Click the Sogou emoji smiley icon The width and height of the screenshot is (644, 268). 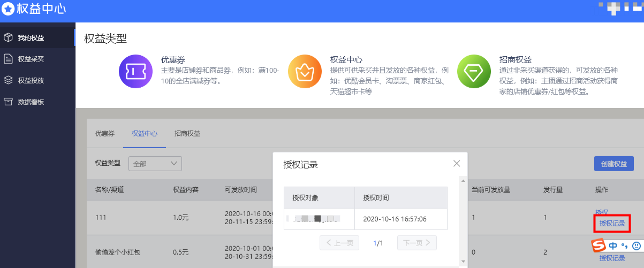click(636, 246)
